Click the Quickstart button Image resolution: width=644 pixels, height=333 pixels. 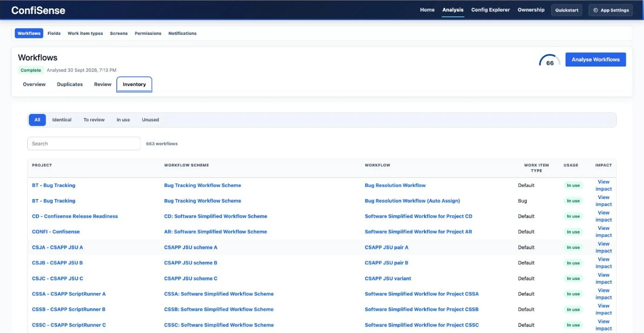pos(567,10)
